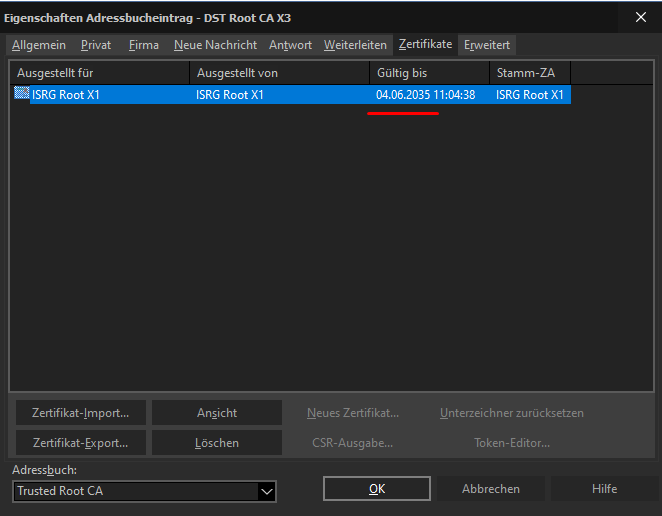The image size is (662, 516).
Task: Delete the certificate with Löschen button
Action: tap(217, 443)
